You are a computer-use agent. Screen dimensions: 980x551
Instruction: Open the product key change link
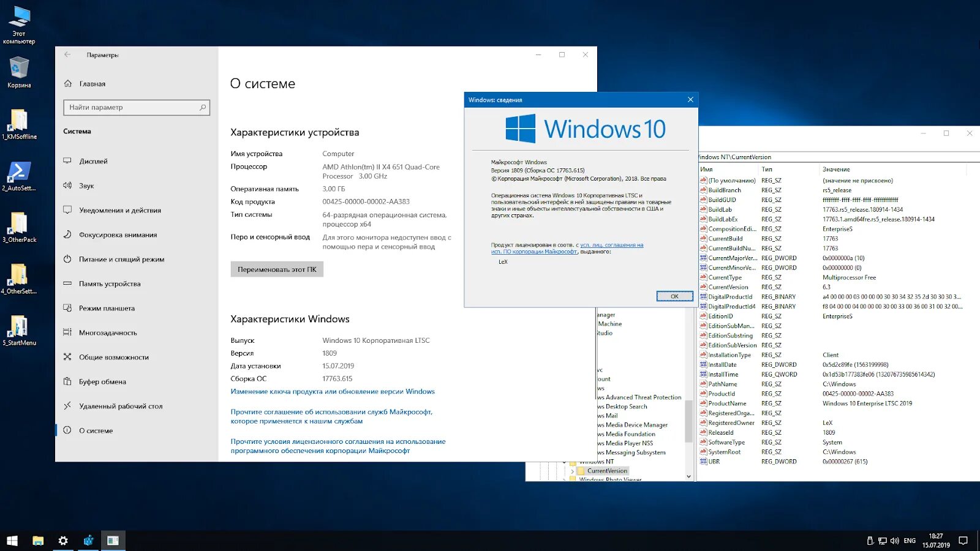pyautogui.click(x=333, y=392)
